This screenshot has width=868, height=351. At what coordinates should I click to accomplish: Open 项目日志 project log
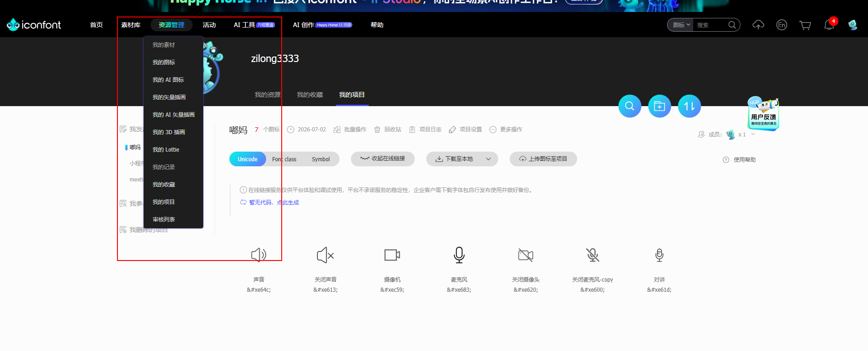pos(425,130)
